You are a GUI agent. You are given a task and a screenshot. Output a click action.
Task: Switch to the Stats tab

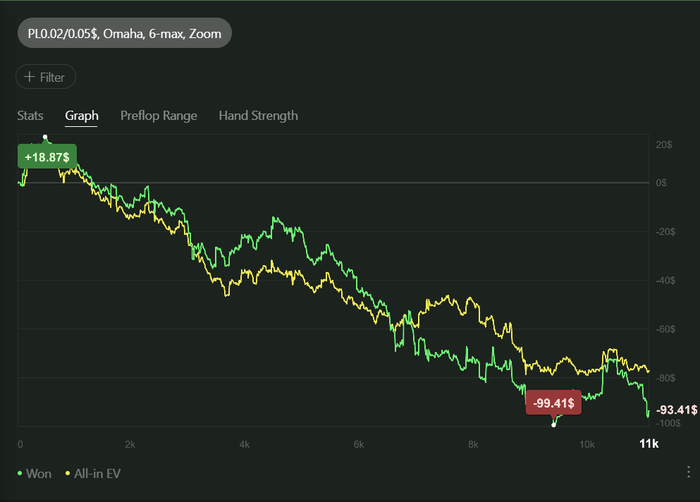click(30, 116)
